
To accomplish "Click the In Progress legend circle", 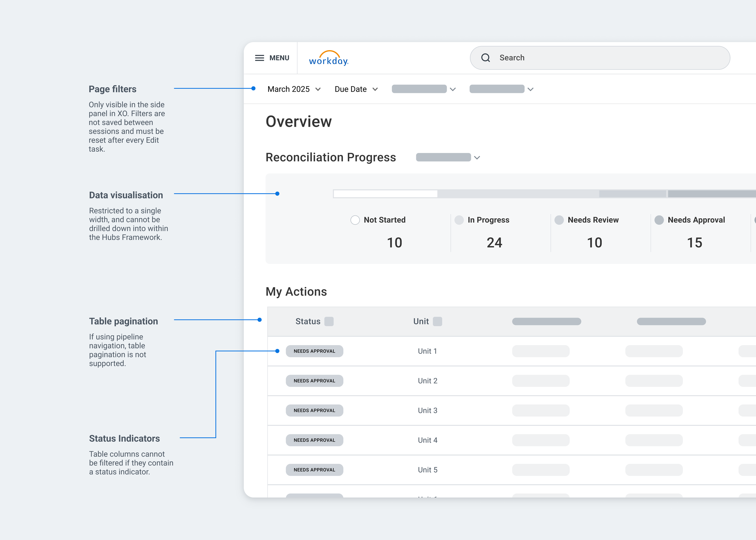I will coord(459,220).
